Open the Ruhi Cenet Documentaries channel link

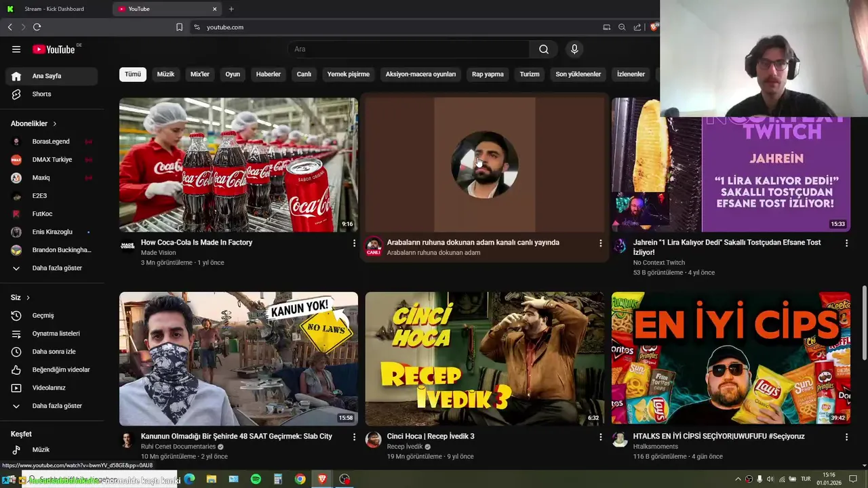coord(178,447)
